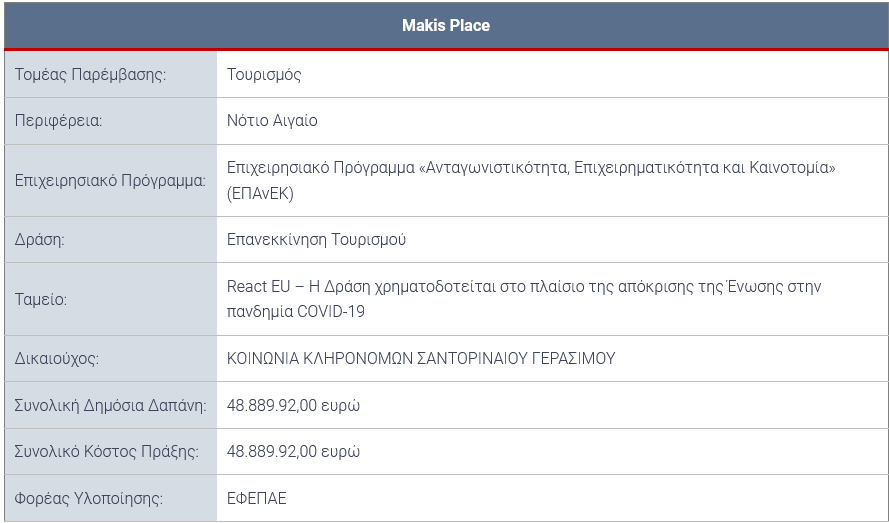
Task: Click the ΚΟΙΝΩΝΙΑ ΚΛΗΡΟΝΟΜΩΝ ΣΑΝΤΟΡΙΝΑΙΟΥ ΓΕΡΑΣΙΜΟΥ beneficiary name
Action: 421,358
